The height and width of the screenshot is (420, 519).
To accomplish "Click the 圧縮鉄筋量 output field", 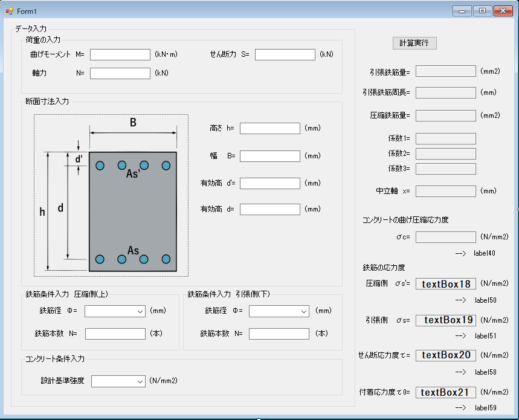I will (446, 115).
